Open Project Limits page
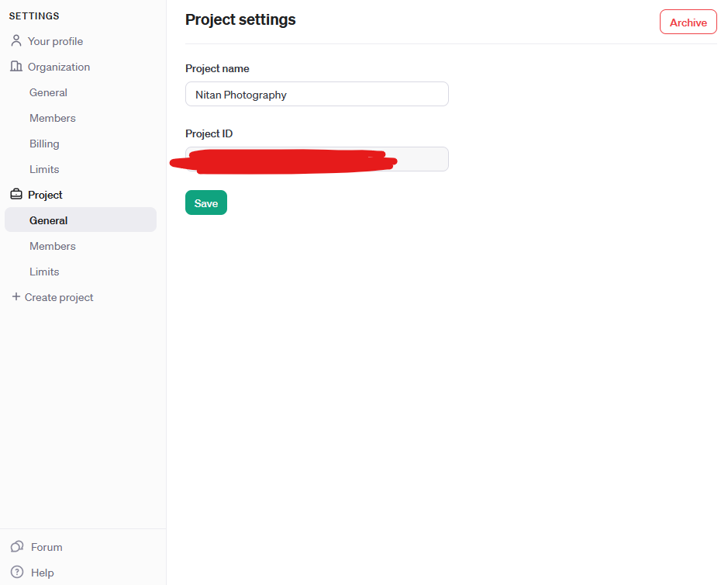 (44, 272)
